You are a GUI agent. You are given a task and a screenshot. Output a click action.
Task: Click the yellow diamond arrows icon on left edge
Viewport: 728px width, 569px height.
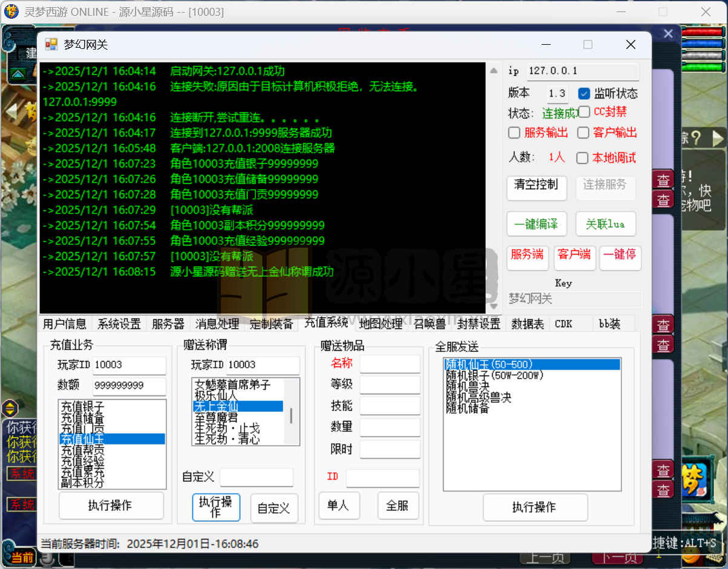[x=10, y=409]
